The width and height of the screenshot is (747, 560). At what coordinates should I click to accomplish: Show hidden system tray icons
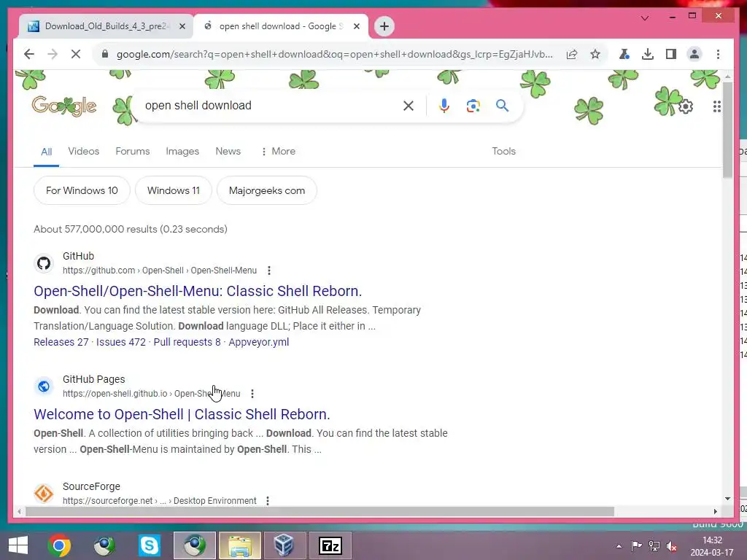(x=619, y=546)
